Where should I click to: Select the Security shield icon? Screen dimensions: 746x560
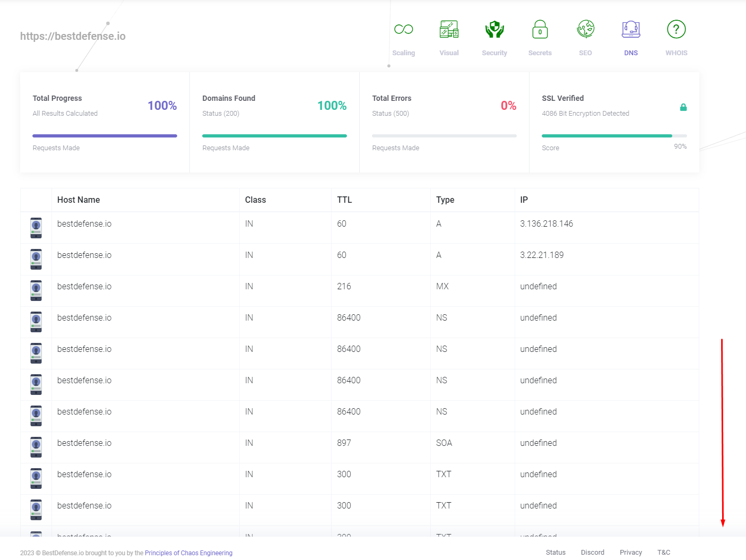click(495, 30)
